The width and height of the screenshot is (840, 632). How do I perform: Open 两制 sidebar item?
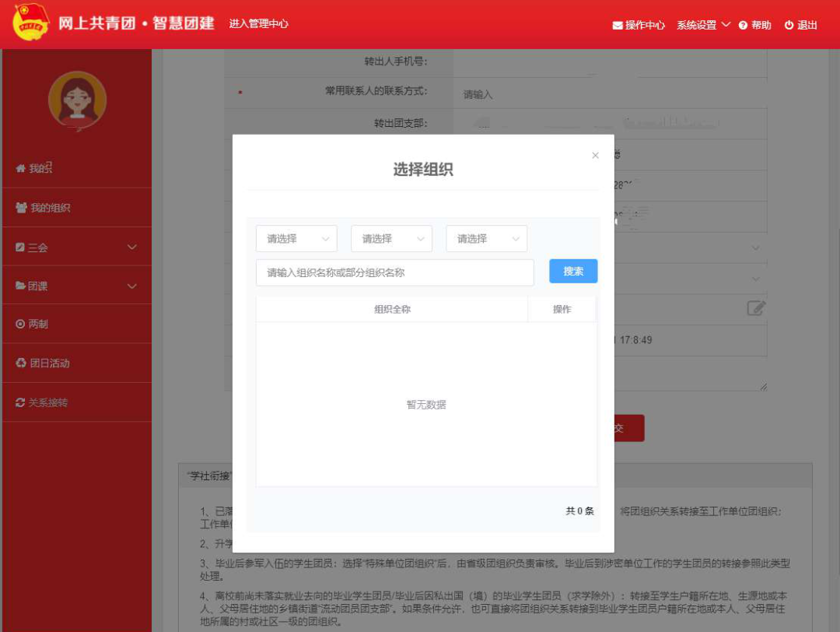[37, 324]
